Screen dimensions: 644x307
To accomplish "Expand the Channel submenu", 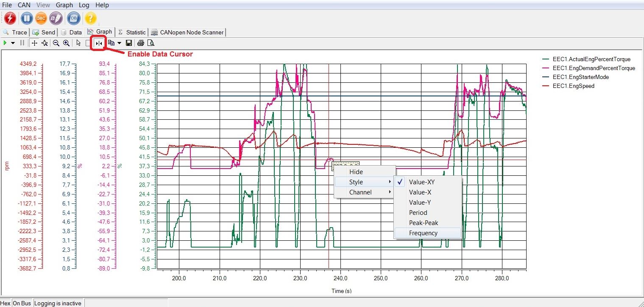I will point(360,192).
